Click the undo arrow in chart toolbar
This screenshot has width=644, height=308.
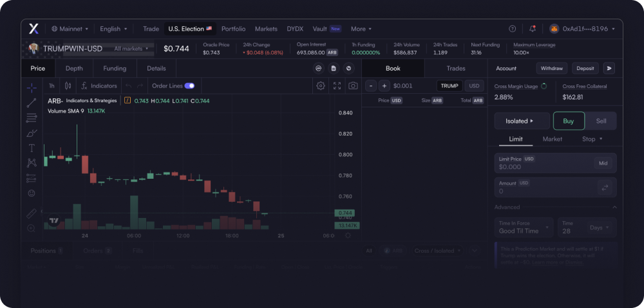click(x=129, y=86)
